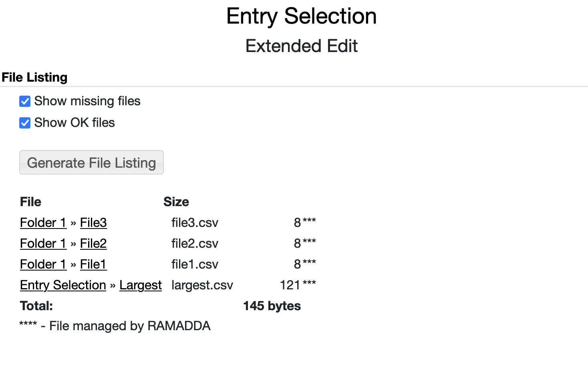588x369 pixels.
Task: Click the 145 bytes total value
Action: [x=272, y=306]
